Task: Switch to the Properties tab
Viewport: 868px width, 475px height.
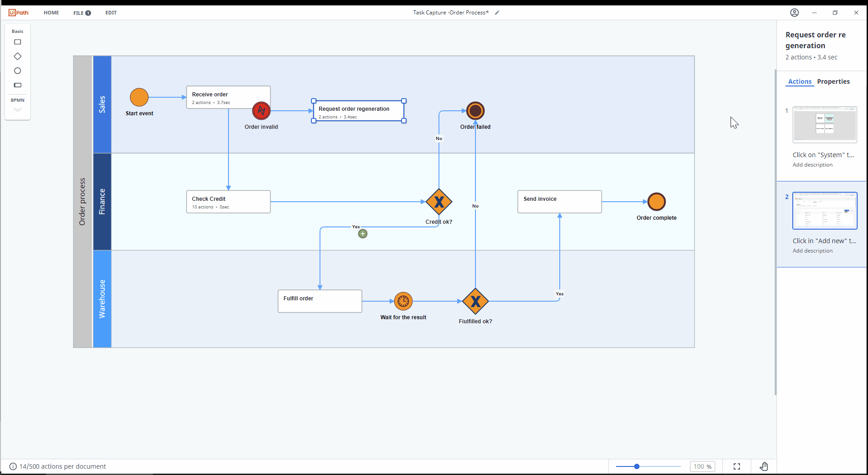Action: [x=833, y=81]
